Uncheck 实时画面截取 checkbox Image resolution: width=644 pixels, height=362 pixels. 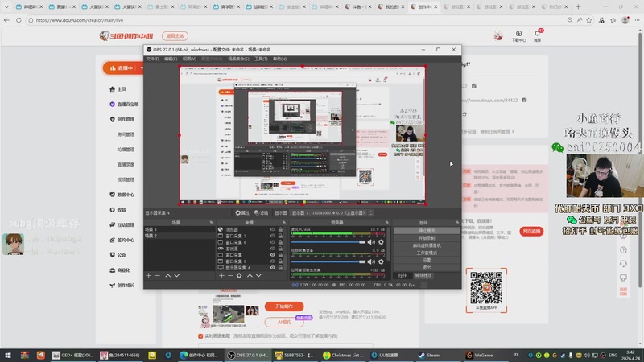pos(200,336)
